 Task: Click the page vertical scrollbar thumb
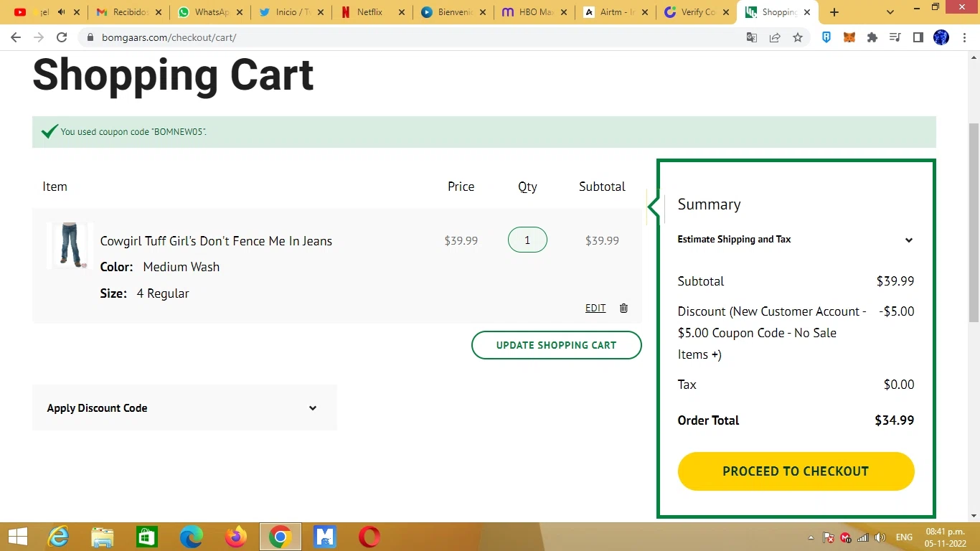(974, 222)
